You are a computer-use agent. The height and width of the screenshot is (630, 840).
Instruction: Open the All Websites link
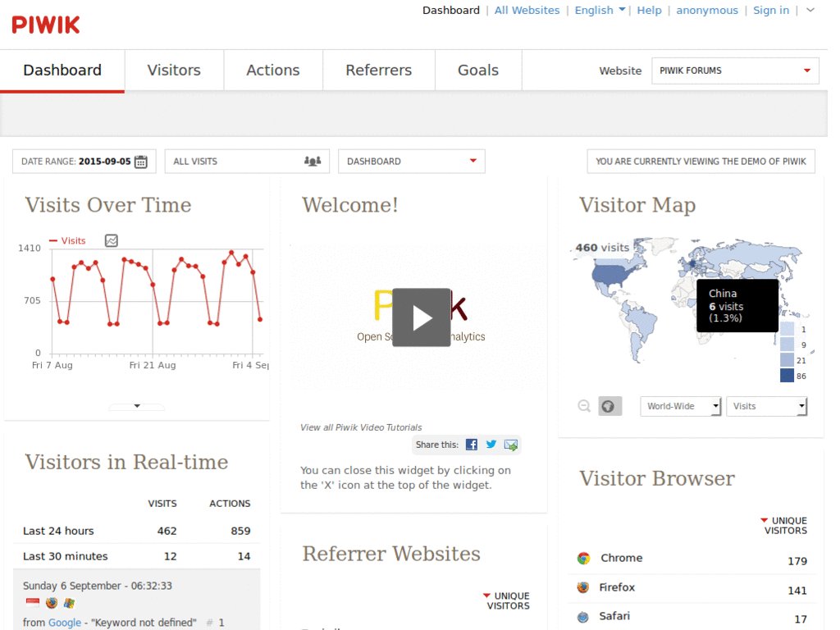click(527, 10)
